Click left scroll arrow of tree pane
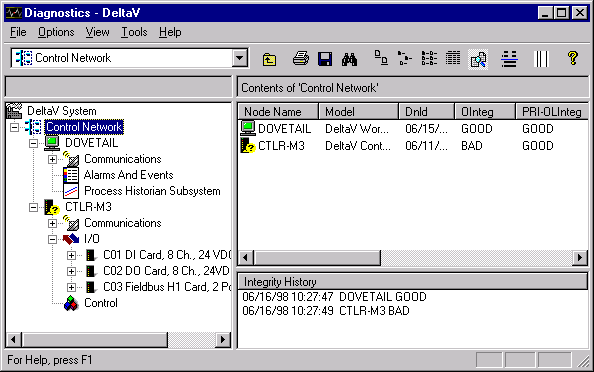This screenshot has width=594, height=372. [x=14, y=339]
